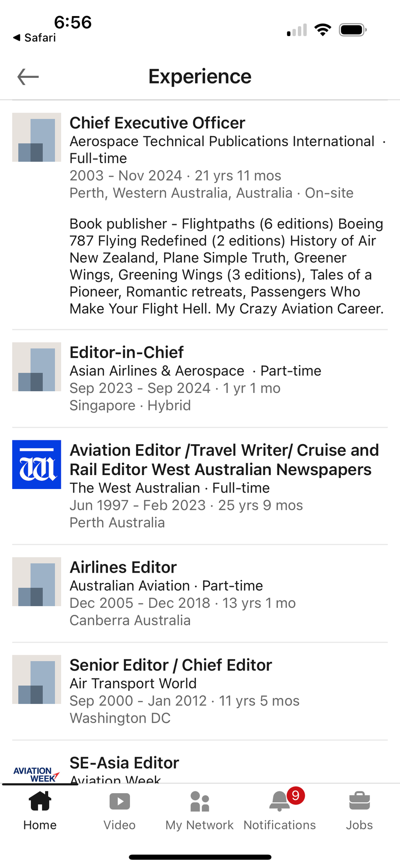Tap the book publisher description text
Image resolution: width=400 pixels, height=868 pixels.
(x=226, y=266)
